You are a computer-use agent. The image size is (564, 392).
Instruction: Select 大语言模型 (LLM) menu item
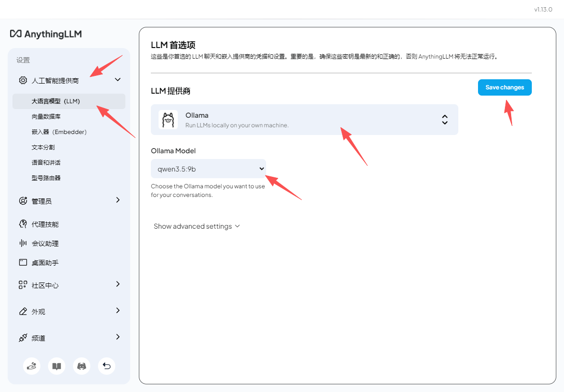point(69,101)
